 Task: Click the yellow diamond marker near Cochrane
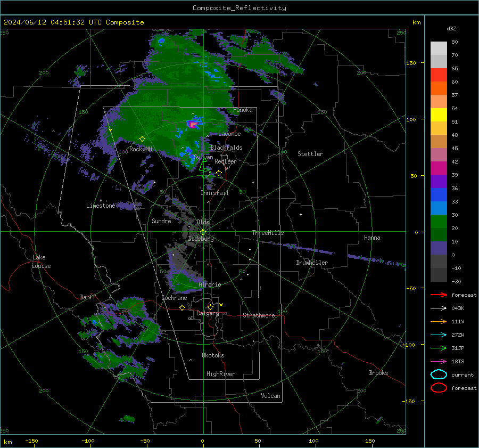(182, 307)
